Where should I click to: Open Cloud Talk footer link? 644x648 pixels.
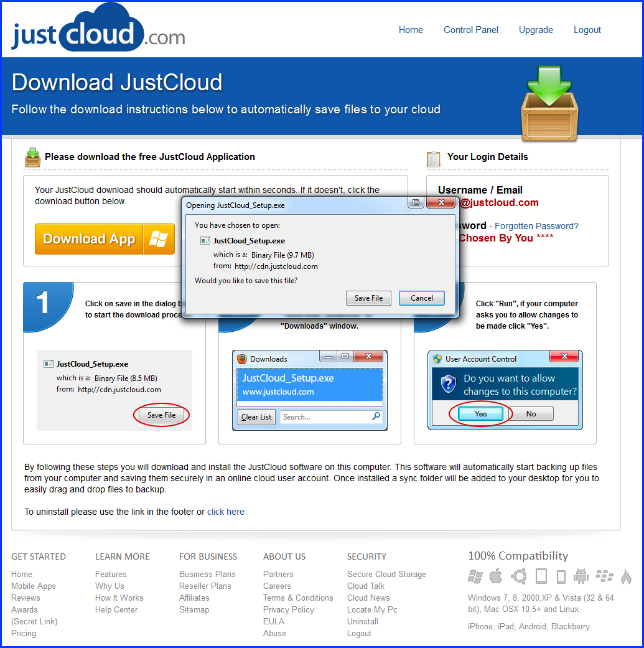pos(366,586)
